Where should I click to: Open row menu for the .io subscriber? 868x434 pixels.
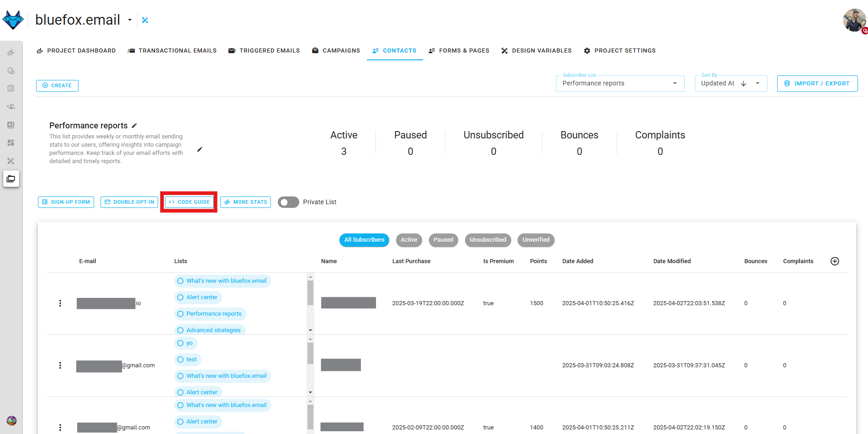tap(60, 303)
